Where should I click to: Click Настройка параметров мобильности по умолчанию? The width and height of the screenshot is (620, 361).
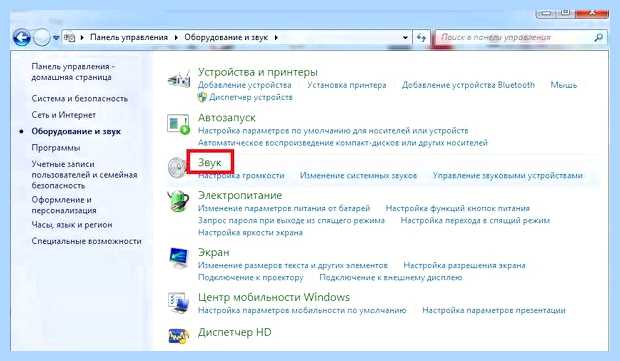tap(302, 310)
